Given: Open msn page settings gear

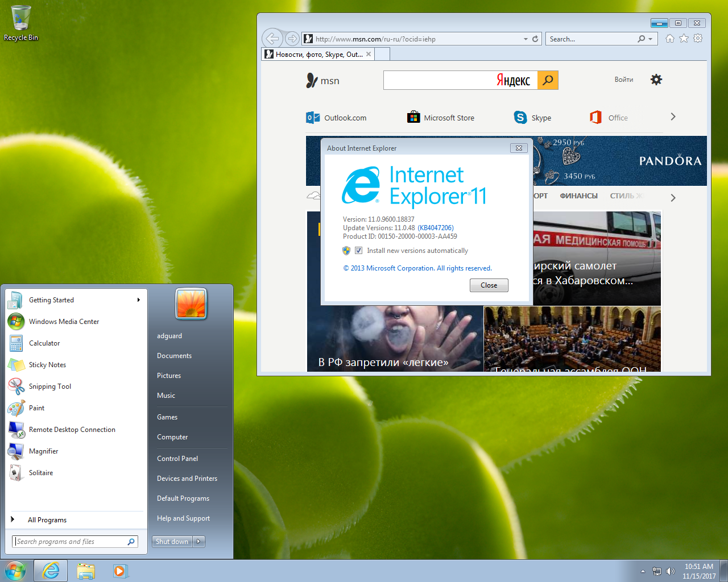Looking at the screenshot, I should pyautogui.click(x=656, y=80).
